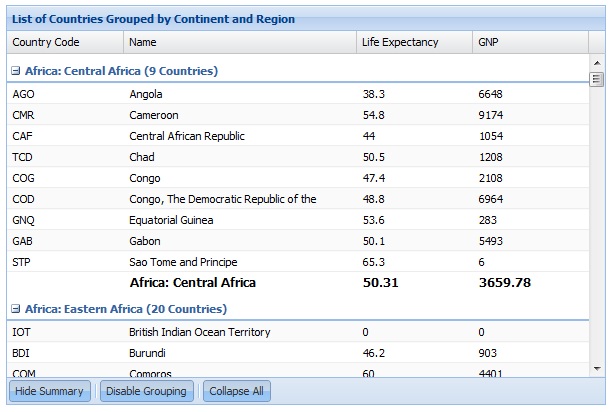Click the Hide Summary button

click(49, 391)
